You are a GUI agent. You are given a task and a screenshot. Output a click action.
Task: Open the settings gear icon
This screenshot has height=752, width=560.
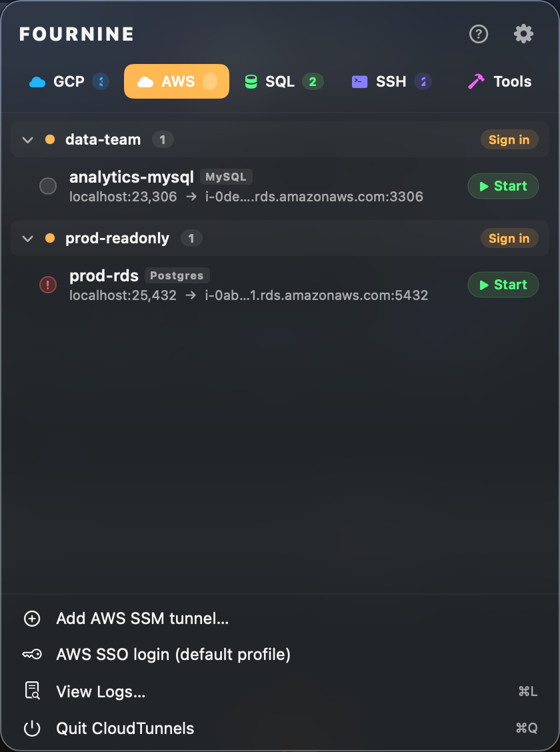523,34
